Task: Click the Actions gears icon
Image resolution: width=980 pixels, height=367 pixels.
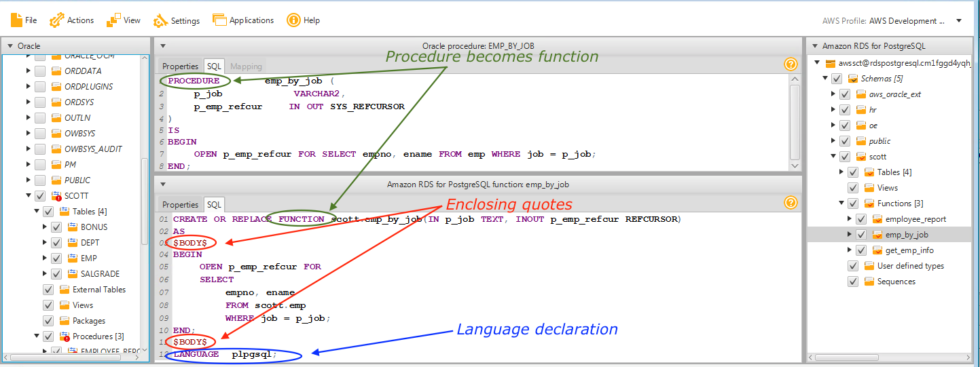Action: point(57,20)
